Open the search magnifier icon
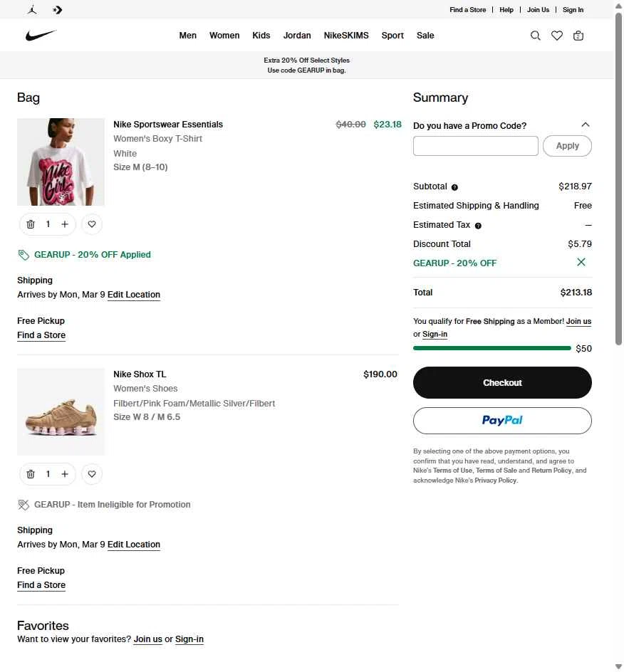Screen dimensions: 624x672 tap(536, 36)
